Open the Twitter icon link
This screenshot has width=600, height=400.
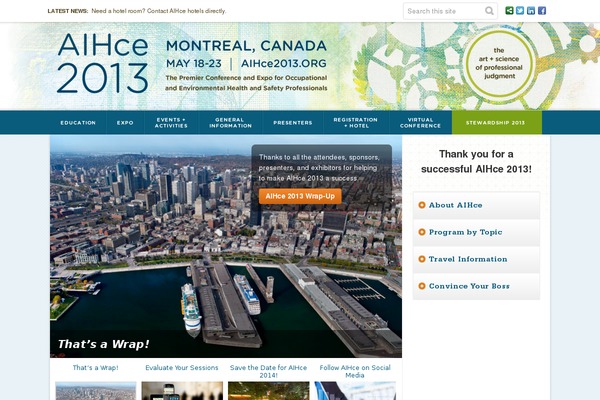coord(520,11)
